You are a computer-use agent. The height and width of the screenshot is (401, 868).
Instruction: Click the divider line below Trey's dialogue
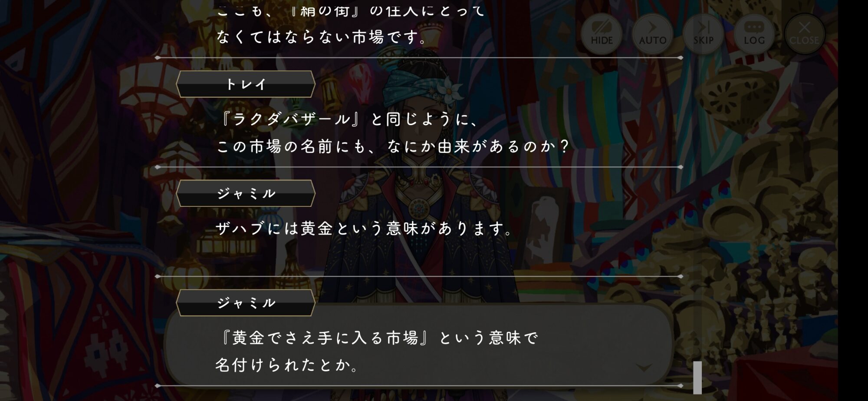(x=419, y=167)
